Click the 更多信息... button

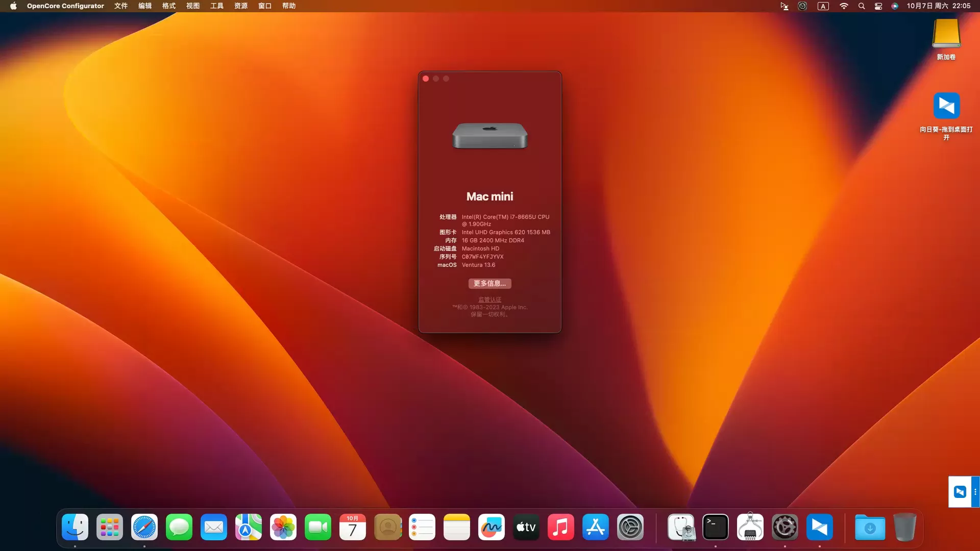(489, 284)
